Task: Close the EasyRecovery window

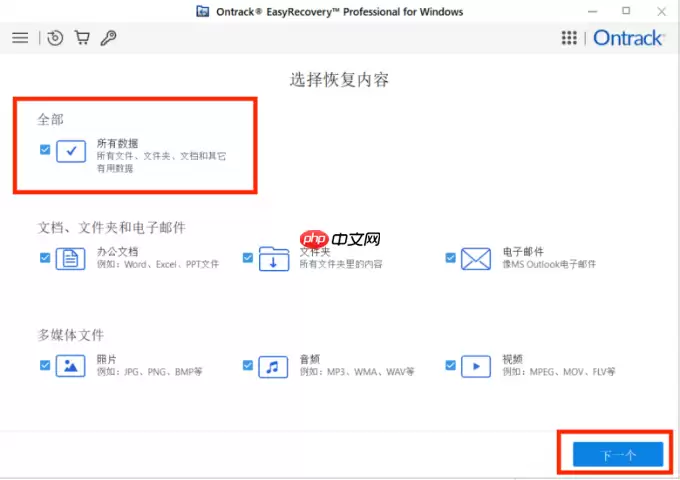Action: [661, 11]
